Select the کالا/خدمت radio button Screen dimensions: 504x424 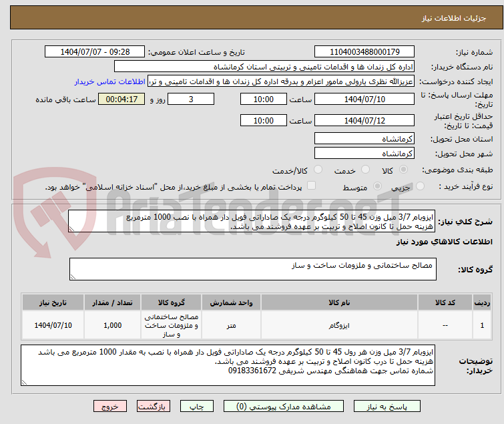(318, 170)
